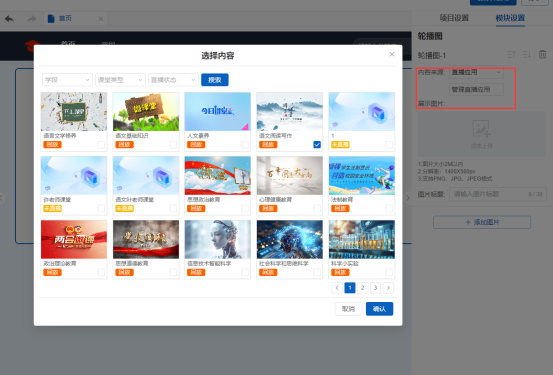Viewport: 553px width, 375px height.
Task: Select pagination page 3
Action: (x=376, y=288)
